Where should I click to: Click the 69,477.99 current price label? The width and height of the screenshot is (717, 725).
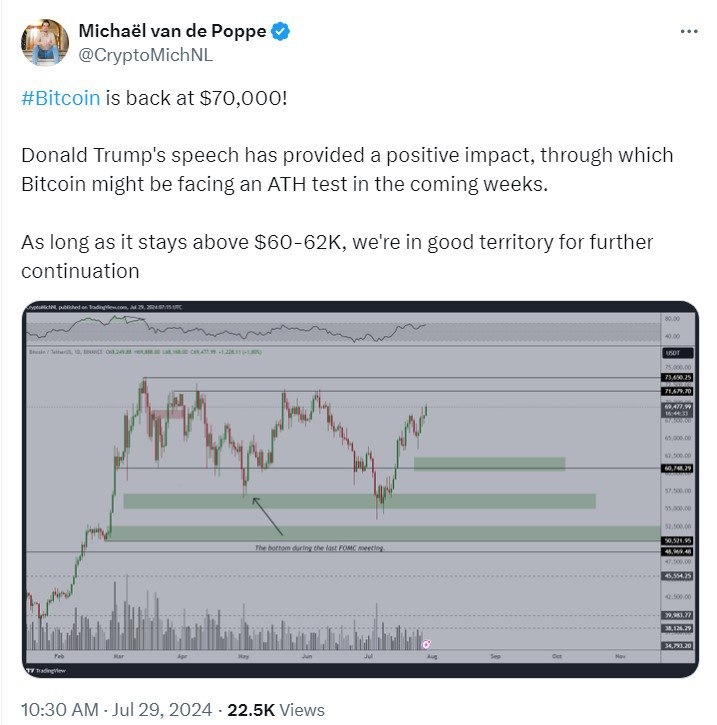(x=676, y=407)
